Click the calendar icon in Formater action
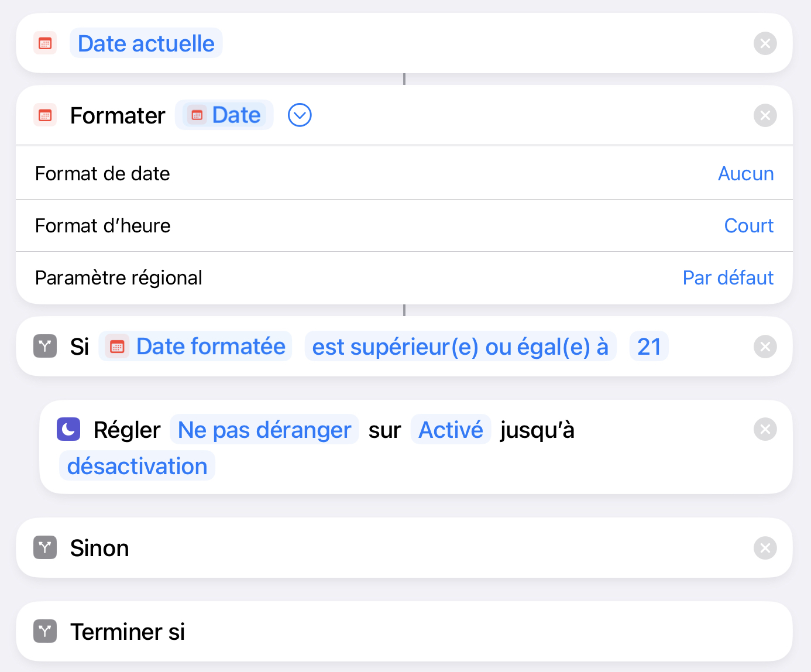 (45, 115)
